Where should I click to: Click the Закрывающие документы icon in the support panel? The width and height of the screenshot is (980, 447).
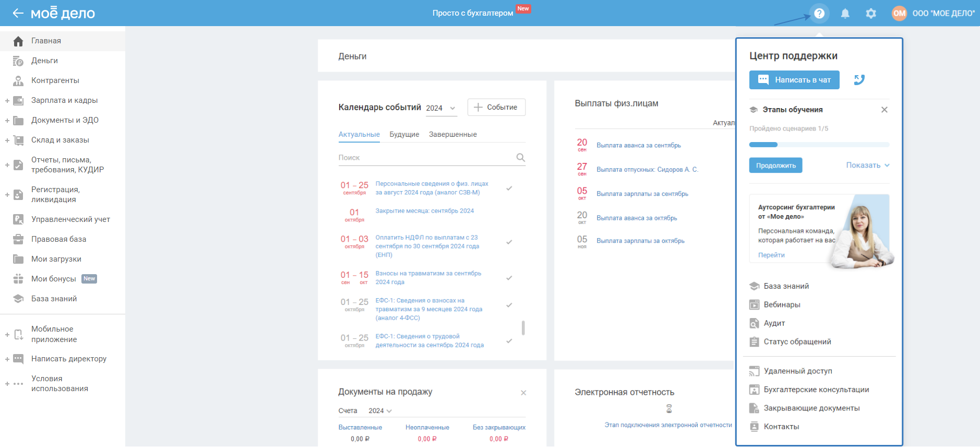(754, 408)
